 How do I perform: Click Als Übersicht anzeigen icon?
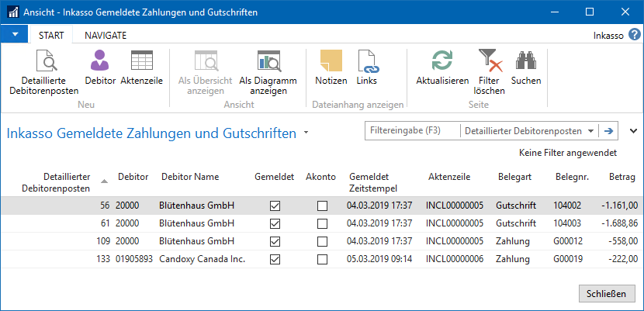tap(206, 60)
